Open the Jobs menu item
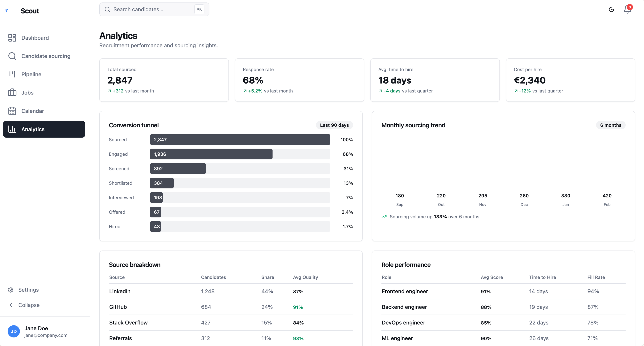Image resolution: width=644 pixels, height=346 pixels. click(27, 93)
